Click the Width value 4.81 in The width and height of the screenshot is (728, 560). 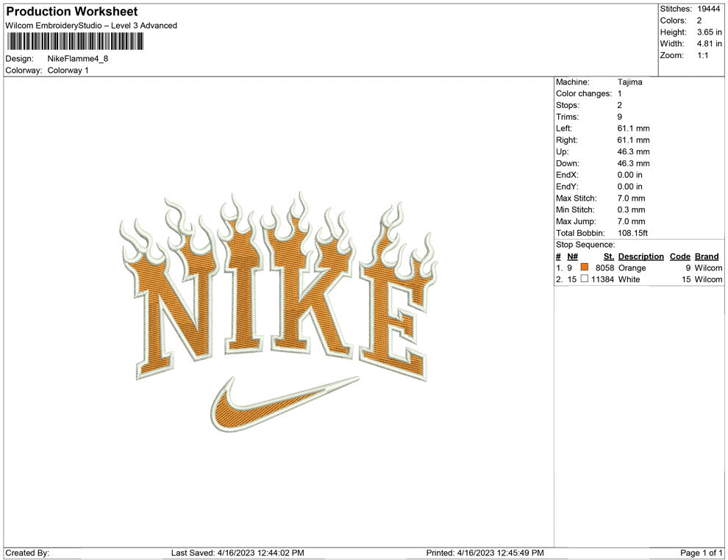[709, 43]
